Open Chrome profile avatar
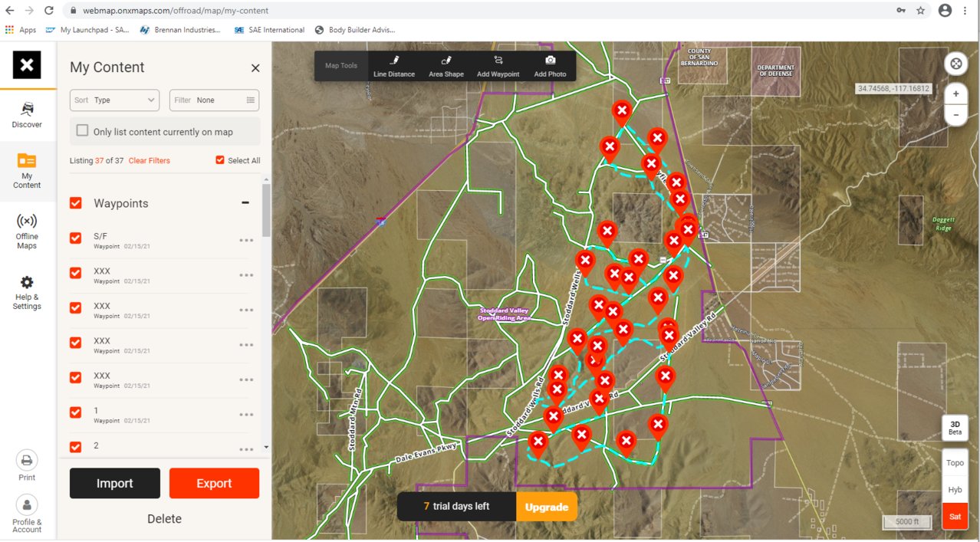Viewport: 980px width, 542px height. point(945,11)
